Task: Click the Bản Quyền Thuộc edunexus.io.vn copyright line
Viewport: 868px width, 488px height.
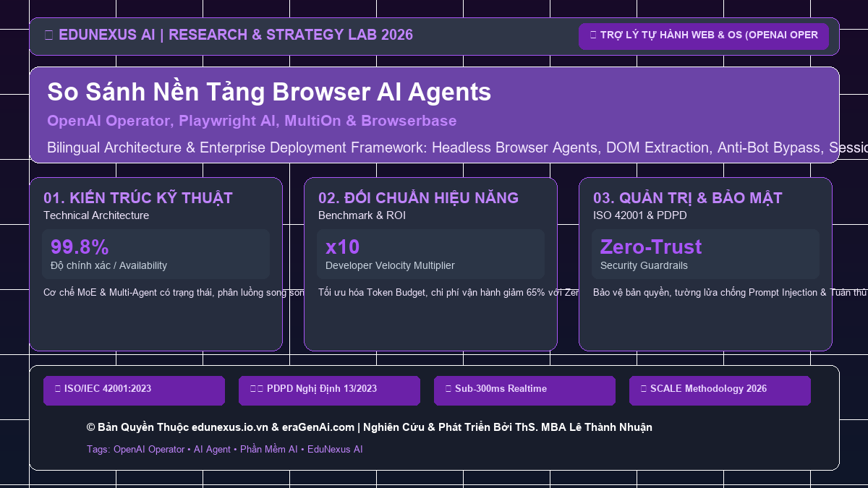Action: 369,427
